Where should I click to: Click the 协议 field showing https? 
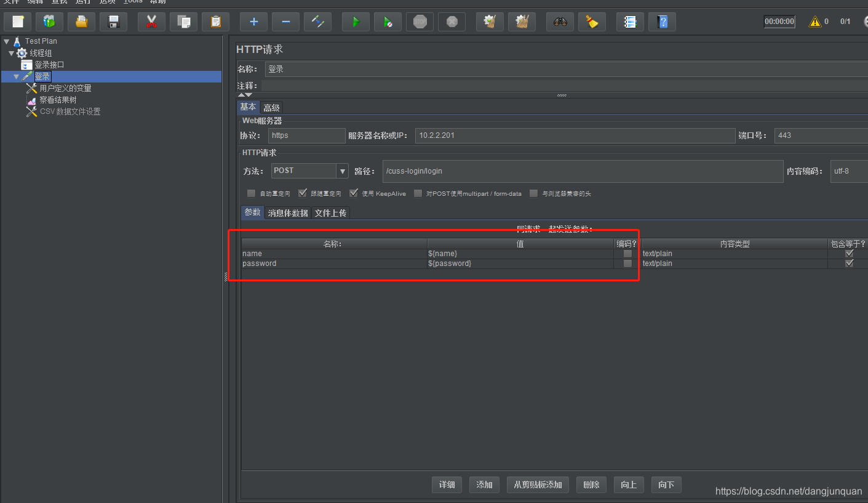click(307, 135)
